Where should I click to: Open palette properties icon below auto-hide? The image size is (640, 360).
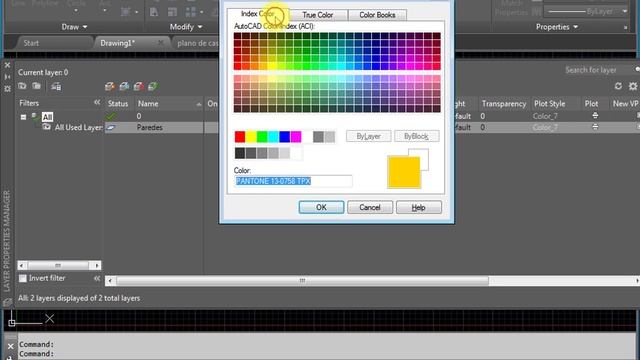tap(7, 88)
